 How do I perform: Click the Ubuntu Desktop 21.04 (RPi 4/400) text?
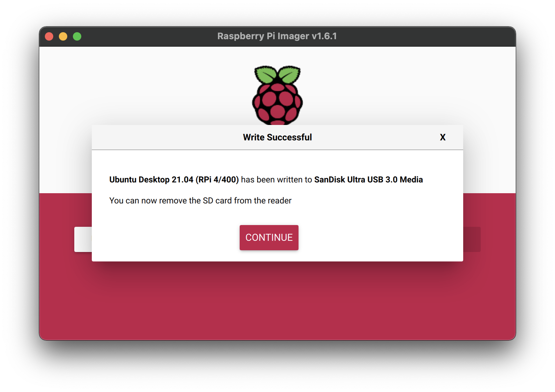click(174, 180)
